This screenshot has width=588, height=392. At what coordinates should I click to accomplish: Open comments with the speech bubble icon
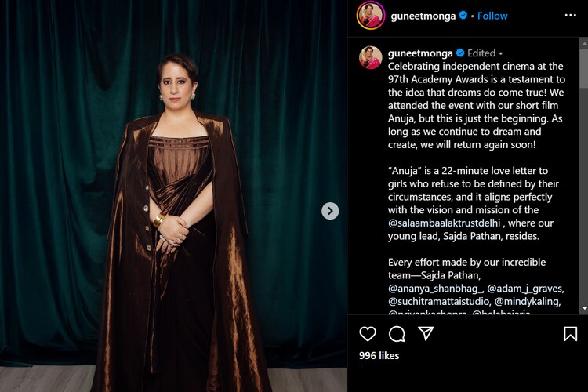click(x=397, y=333)
